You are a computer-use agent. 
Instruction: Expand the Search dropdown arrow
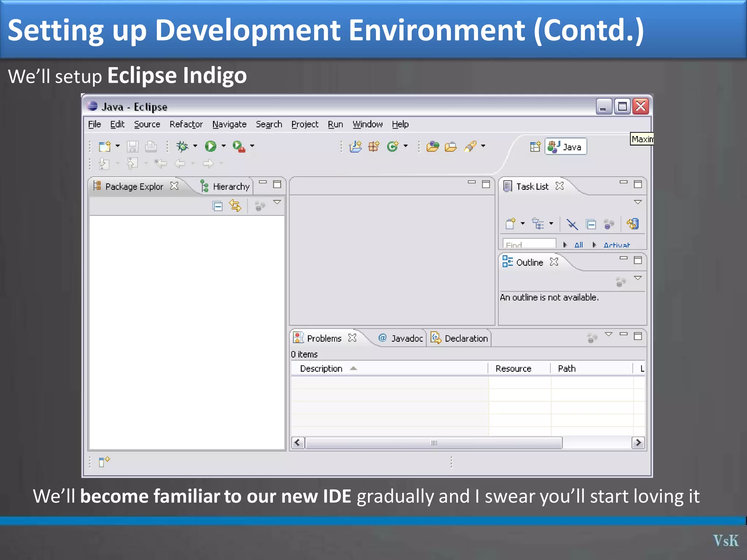[483, 146]
